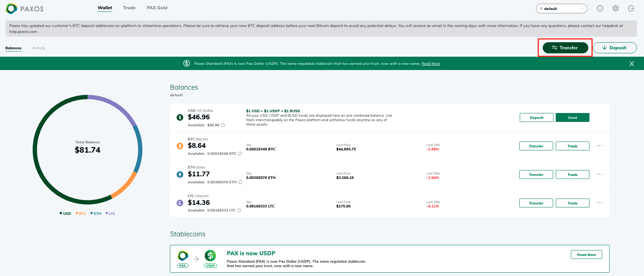Expand the default account dropdown
The width and height of the screenshot is (644, 276).
[562, 9]
